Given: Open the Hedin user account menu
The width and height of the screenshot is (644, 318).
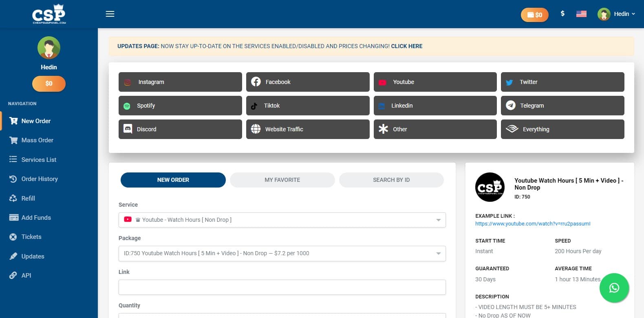Looking at the screenshot, I should (x=616, y=14).
